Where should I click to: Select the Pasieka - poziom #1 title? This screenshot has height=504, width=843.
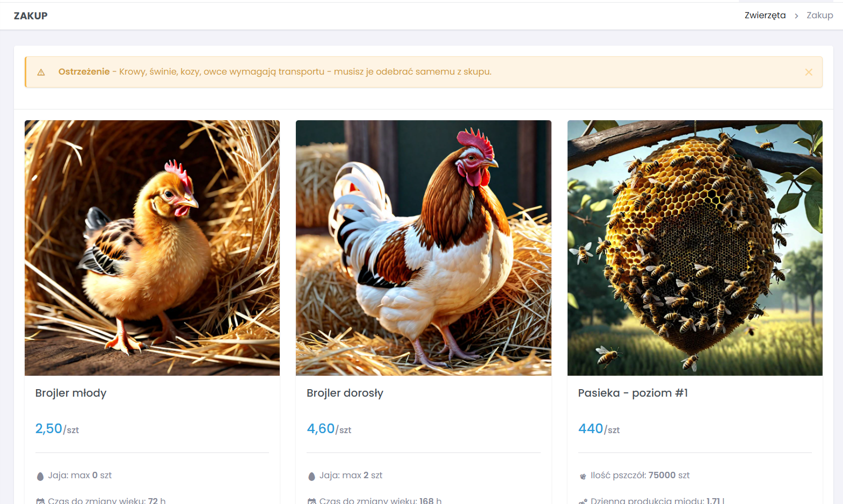(x=633, y=393)
